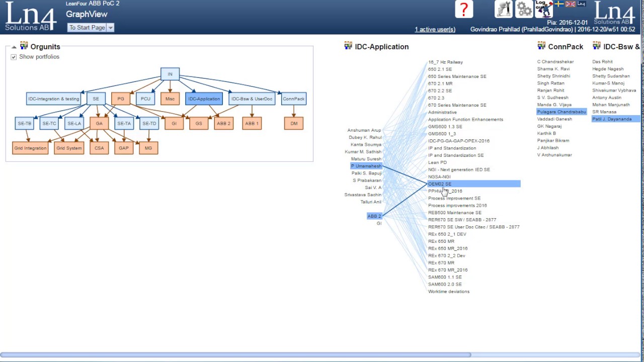Screen dimensions: 644x362
Task: Click person 'P Umamahesh'
Action: pos(366,166)
